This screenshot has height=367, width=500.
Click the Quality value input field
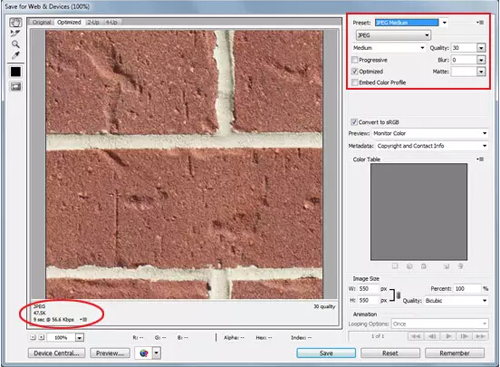(x=464, y=48)
